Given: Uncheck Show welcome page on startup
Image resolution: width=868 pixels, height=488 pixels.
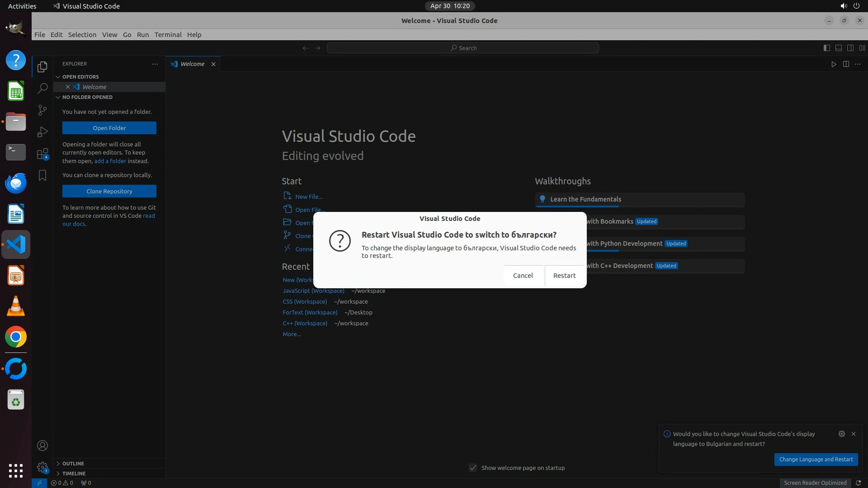Looking at the screenshot, I should (x=473, y=468).
